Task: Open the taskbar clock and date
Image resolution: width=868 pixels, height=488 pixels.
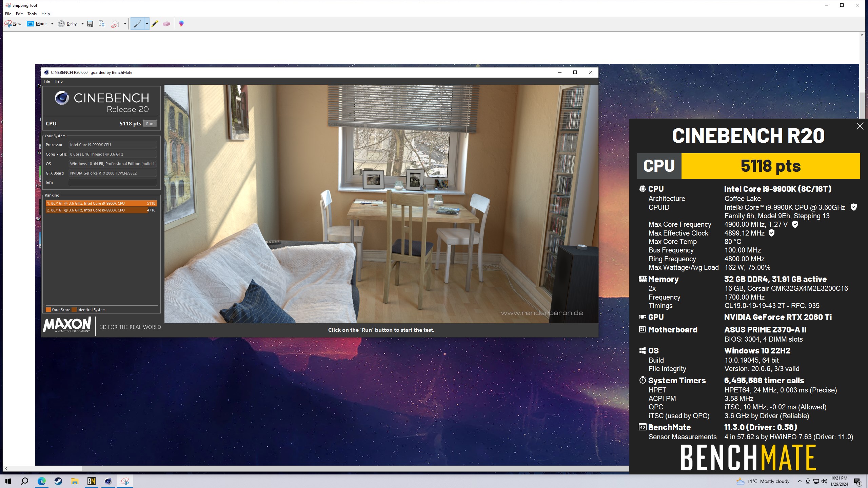Action: coord(839,481)
